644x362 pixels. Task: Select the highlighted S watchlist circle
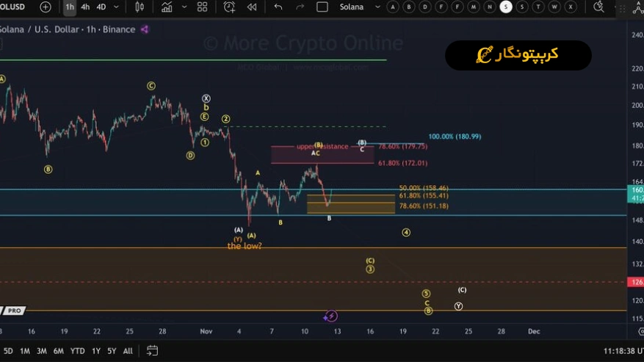pyautogui.click(x=506, y=7)
